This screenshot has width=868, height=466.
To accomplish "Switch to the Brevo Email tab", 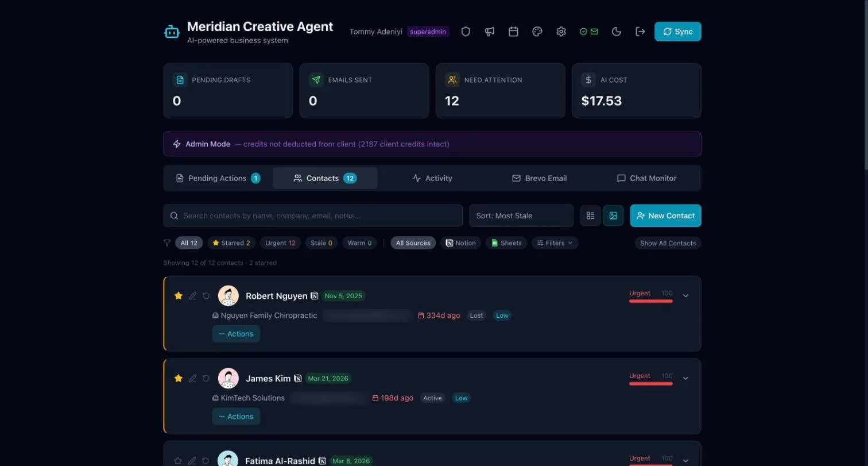I will click(540, 178).
